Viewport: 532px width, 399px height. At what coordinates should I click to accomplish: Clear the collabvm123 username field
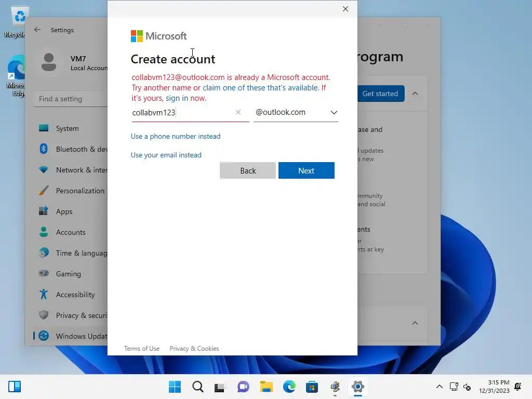point(238,112)
